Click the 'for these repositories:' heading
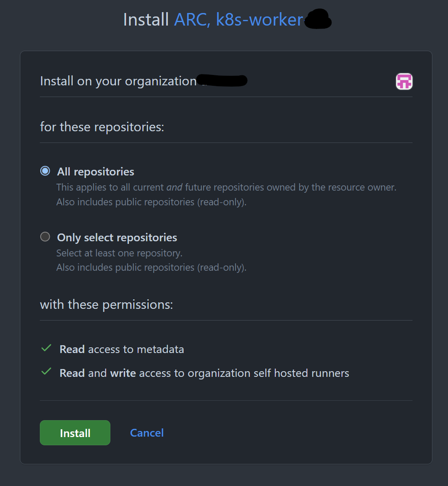Viewport: 448px width, 486px height. (102, 127)
